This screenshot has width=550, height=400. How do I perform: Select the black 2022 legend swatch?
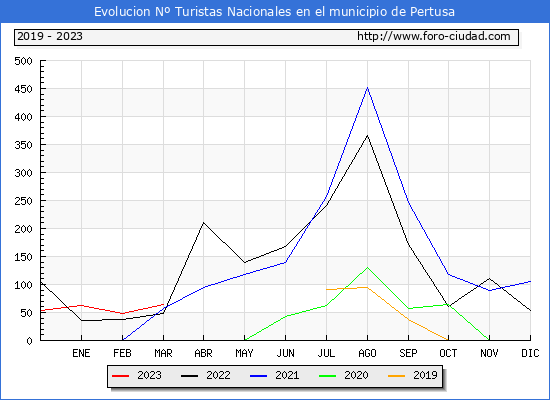pyautogui.click(x=189, y=376)
